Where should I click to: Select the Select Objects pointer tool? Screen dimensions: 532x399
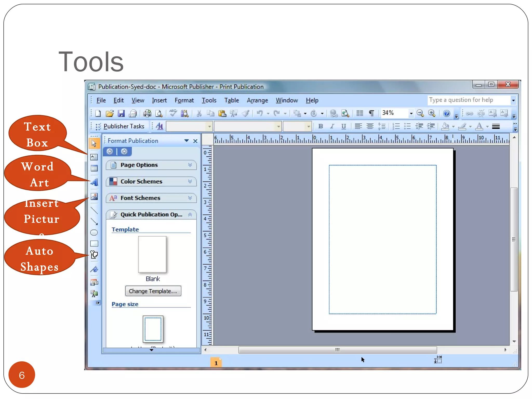coord(94,143)
